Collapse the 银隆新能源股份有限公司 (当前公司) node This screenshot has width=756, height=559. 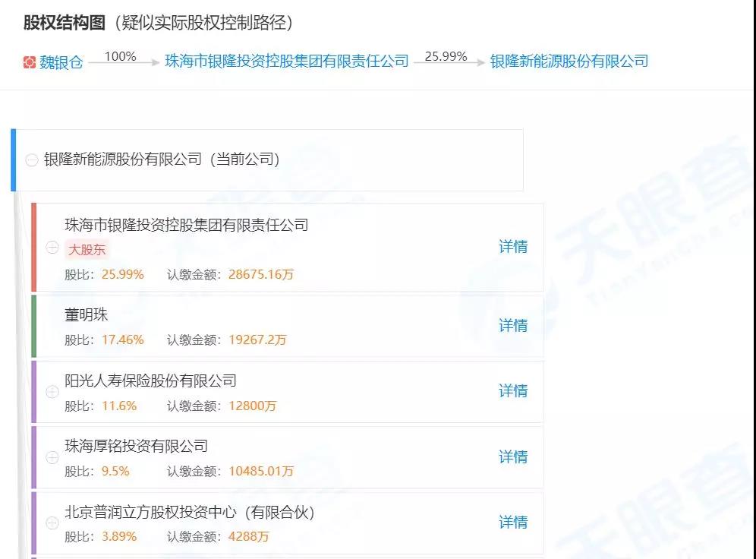point(32,160)
